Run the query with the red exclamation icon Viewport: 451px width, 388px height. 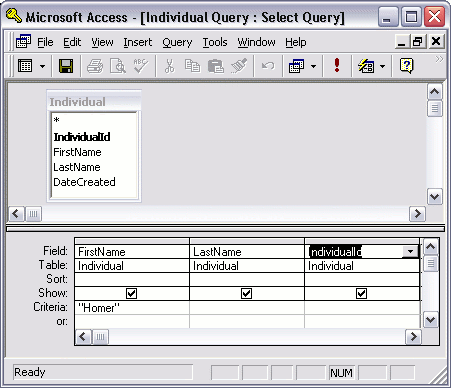[337, 65]
